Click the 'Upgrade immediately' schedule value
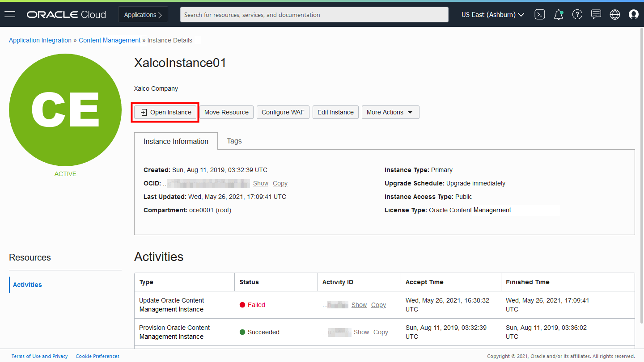 pyautogui.click(x=476, y=183)
